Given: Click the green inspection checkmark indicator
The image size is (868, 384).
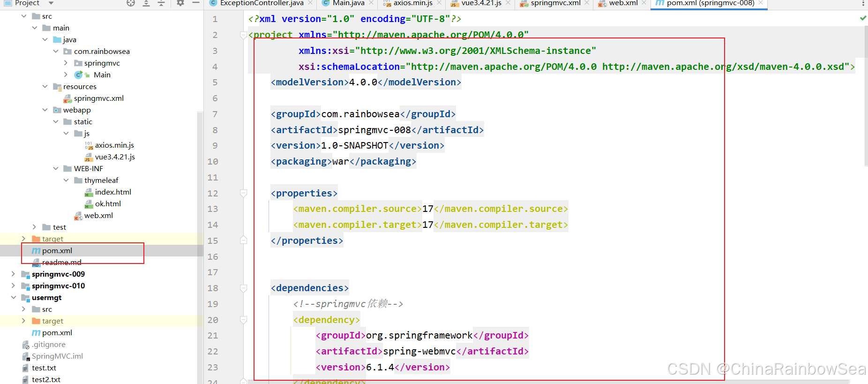Looking at the screenshot, I should pyautogui.click(x=863, y=18).
